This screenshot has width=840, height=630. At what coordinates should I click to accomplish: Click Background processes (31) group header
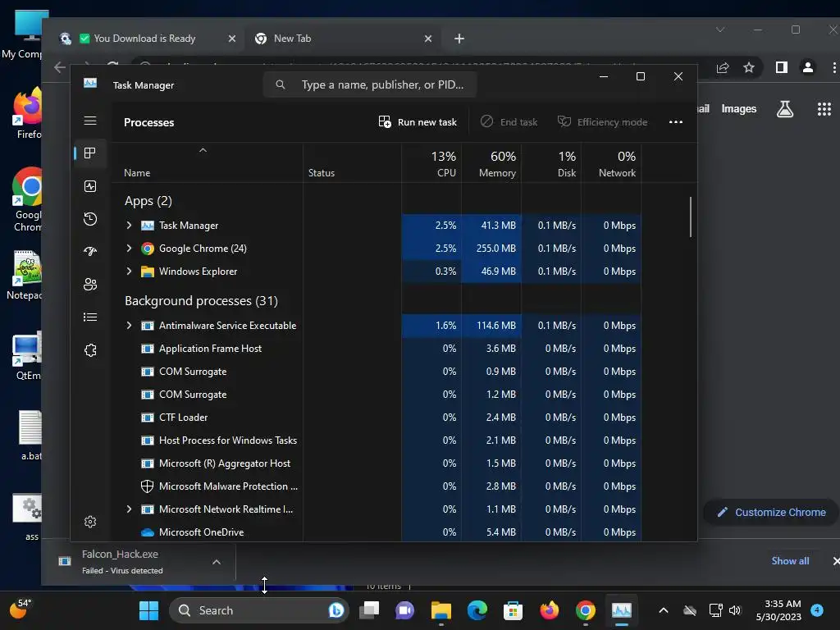pos(202,301)
